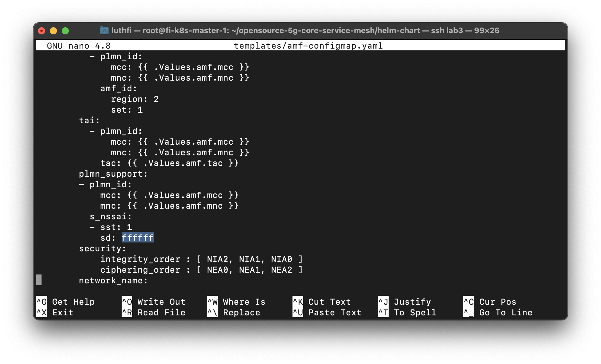This screenshot has width=601, height=364.
Task: Close the terminal window with red button
Action: click(42, 31)
